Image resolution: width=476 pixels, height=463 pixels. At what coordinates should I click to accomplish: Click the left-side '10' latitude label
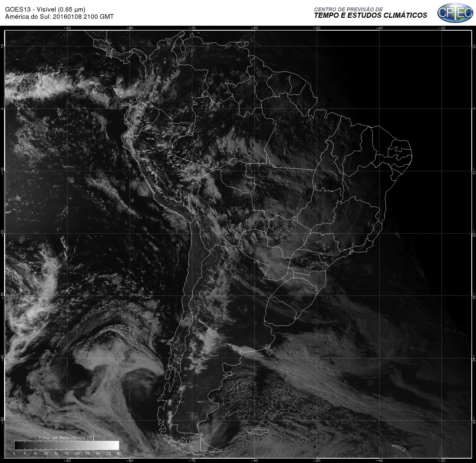pos(2,46)
